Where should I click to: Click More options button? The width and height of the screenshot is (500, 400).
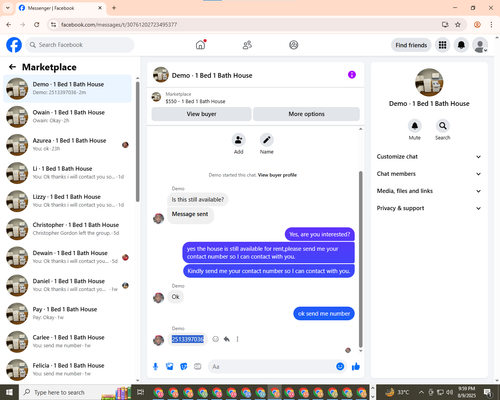tap(306, 114)
